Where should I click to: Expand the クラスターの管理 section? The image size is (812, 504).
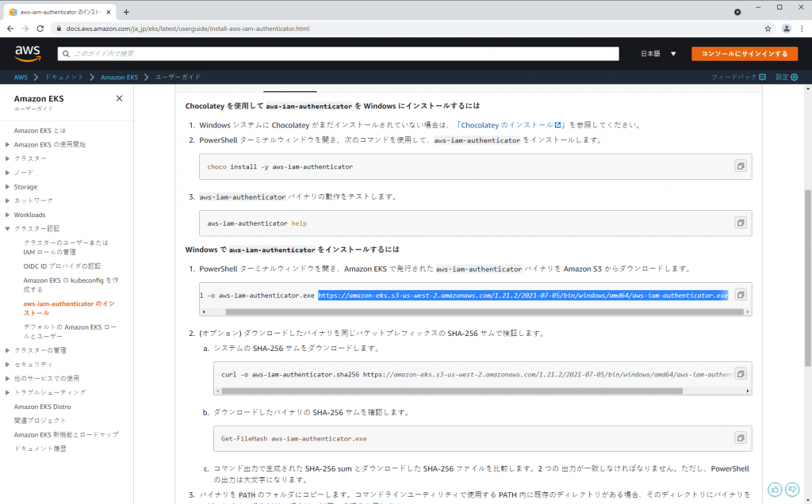pyautogui.click(x=7, y=350)
